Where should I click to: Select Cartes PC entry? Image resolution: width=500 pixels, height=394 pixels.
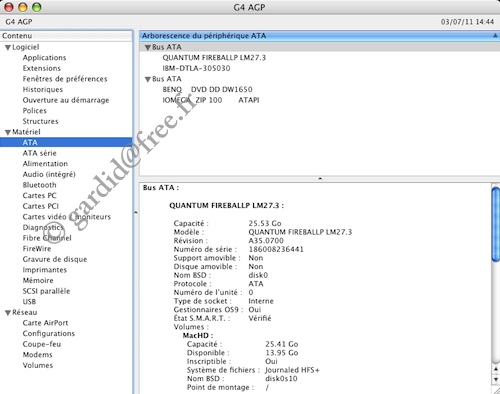tap(39, 196)
